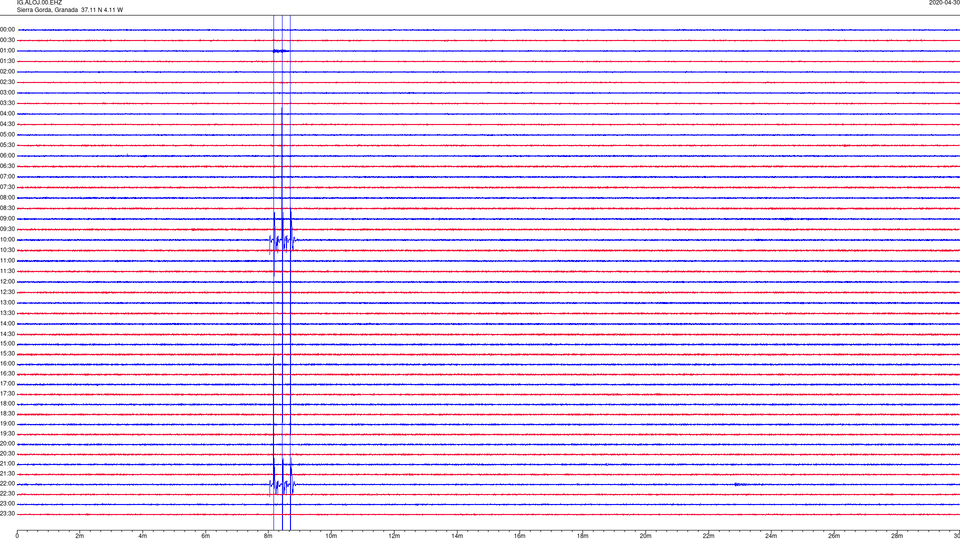Click the 20m axis tick label
The image size is (960, 540).
tap(645, 536)
